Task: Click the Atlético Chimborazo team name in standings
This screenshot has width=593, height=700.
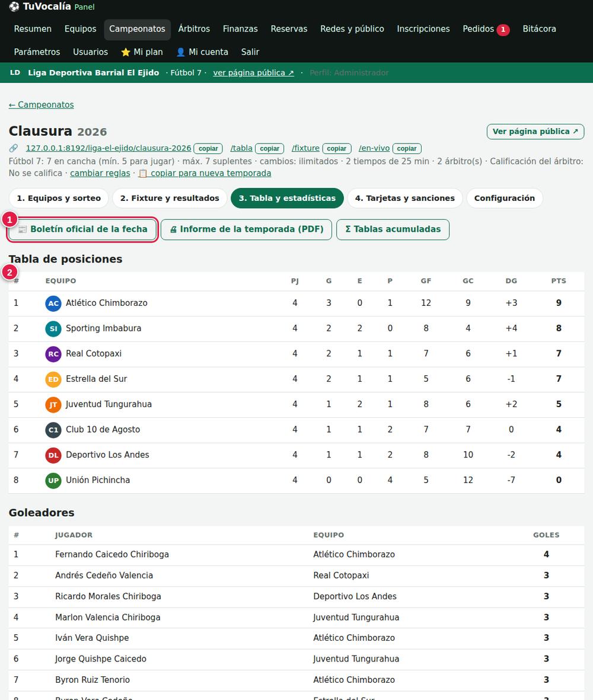Action: point(107,303)
